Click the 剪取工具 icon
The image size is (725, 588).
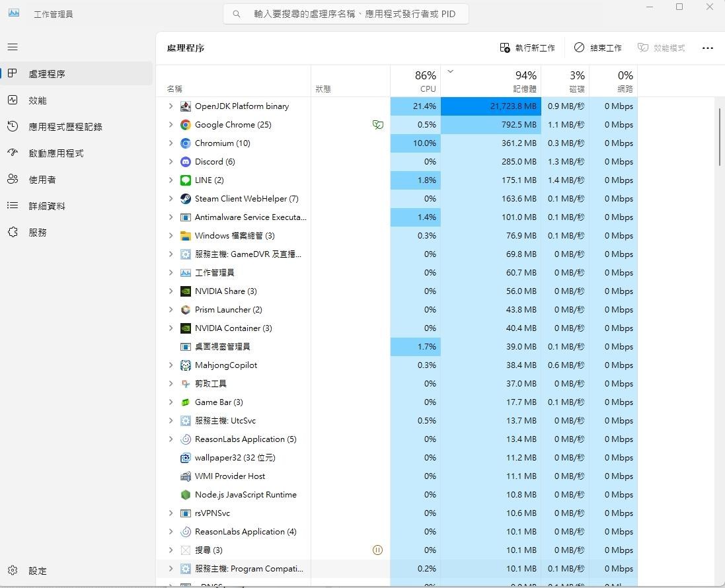[186, 384]
